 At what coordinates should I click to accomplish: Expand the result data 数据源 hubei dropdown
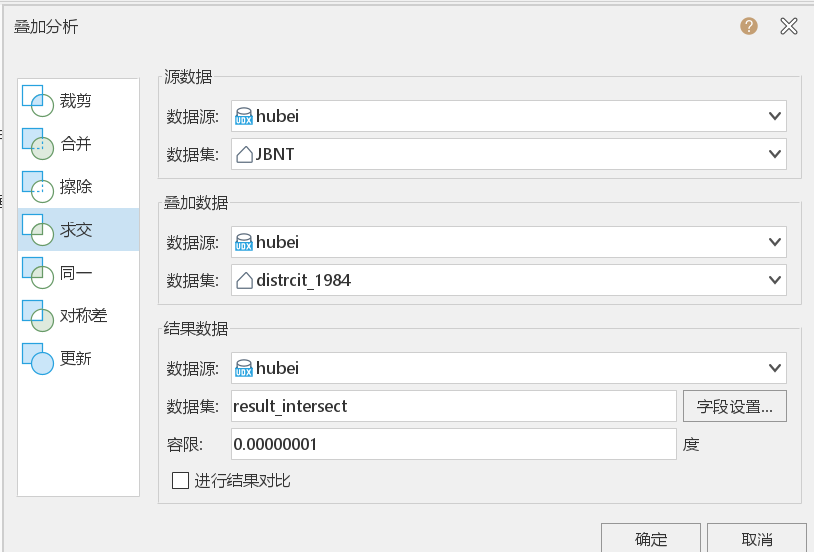pyautogui.click(x=509, y=368)
